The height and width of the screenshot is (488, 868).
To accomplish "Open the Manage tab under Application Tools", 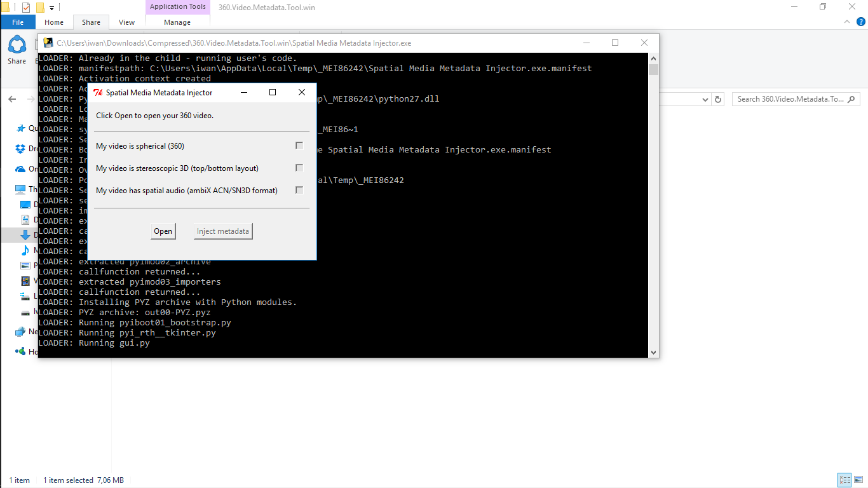I will pos(177,22).
